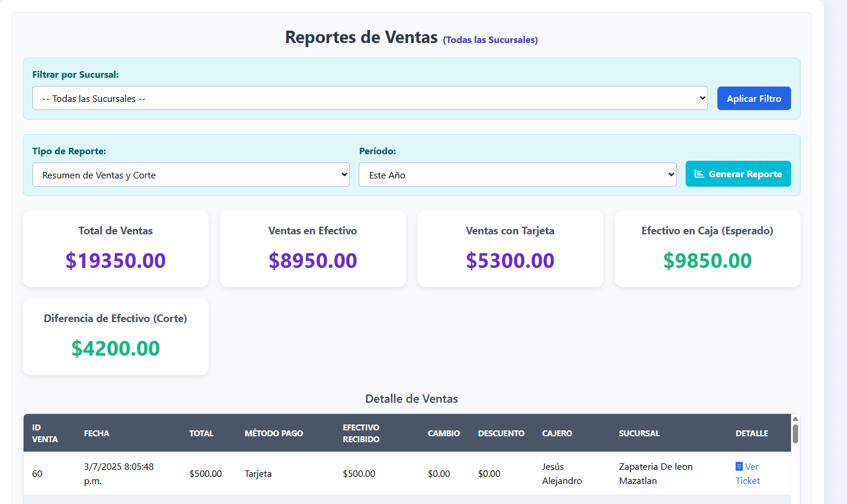This screenshot has width=847, height=504.
Task: Click the chart icon in Generar Reporte
Action: pos(699,174)
